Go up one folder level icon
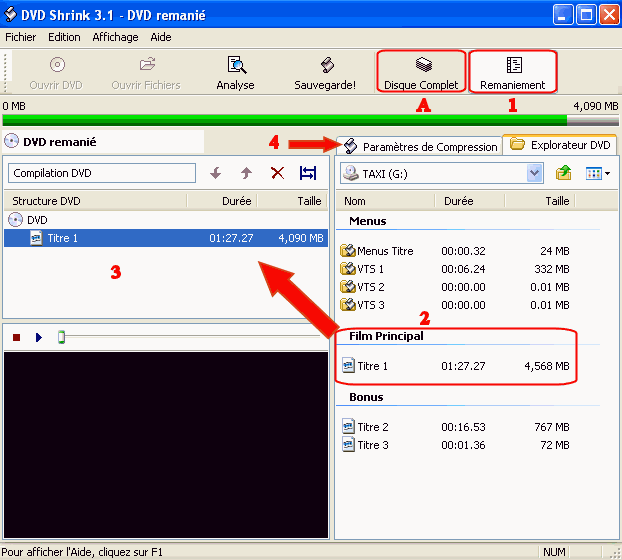The image size is (622, 560). [x=564, y=173]
